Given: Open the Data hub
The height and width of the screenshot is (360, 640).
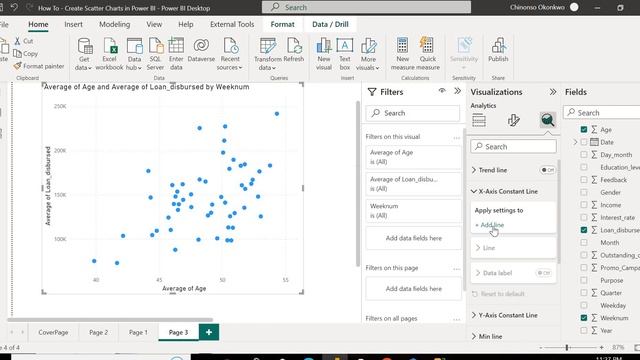Looking at the screenshot, I should pyautogui.click(x=134, y=54).
